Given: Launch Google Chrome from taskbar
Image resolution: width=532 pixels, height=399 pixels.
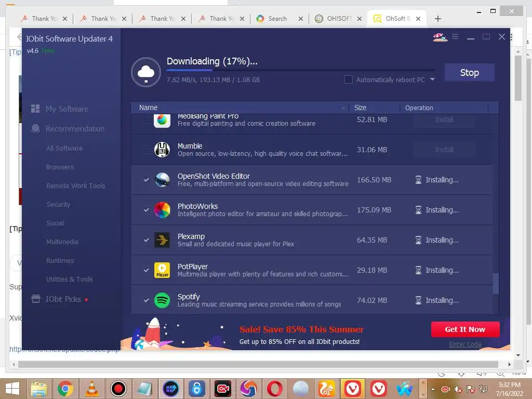Looking at the screenshot, I should (x=65, y=389).
